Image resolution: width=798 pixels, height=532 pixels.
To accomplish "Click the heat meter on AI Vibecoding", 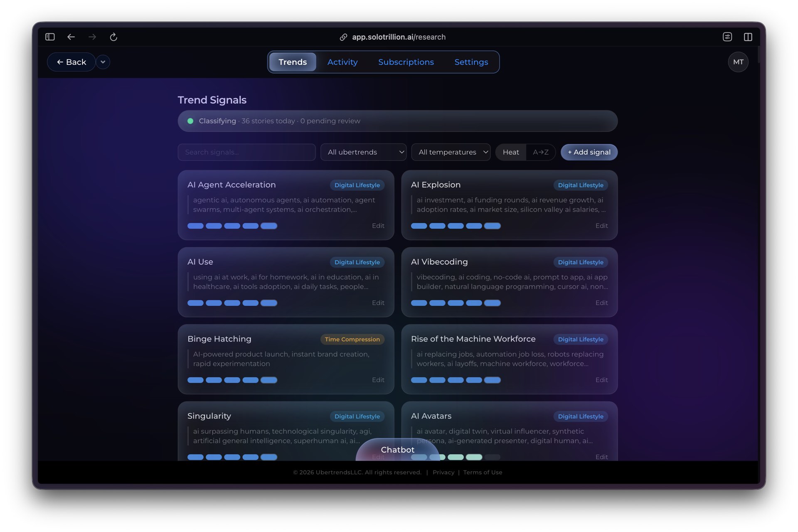I will coord(456,303).
